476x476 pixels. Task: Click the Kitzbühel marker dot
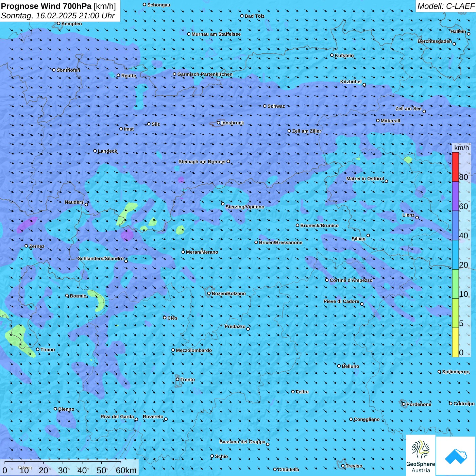click(364, 85)
